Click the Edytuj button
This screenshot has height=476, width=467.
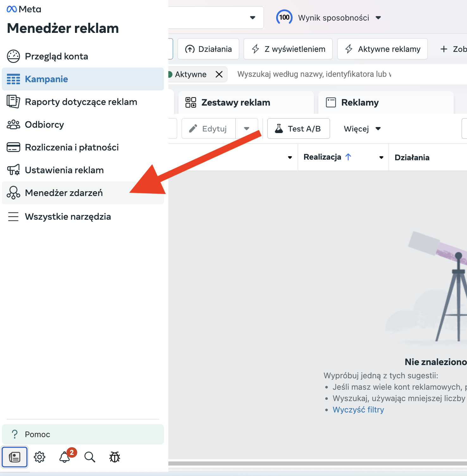(209, 129)
